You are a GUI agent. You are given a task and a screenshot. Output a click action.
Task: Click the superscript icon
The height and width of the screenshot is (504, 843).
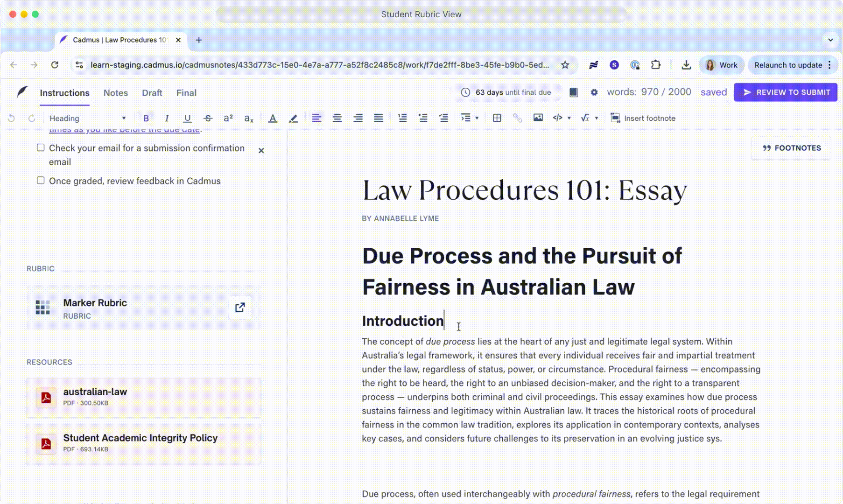(x=228, y=119)
